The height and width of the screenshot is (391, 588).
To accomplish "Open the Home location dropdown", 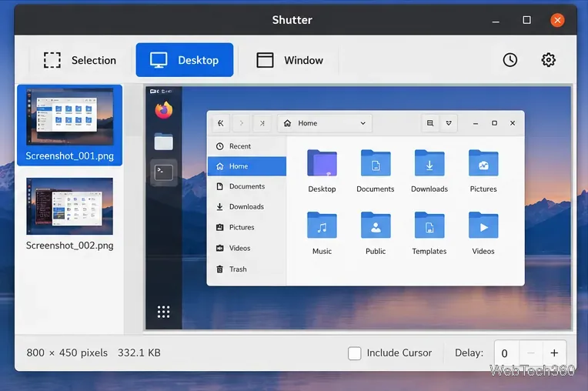I will click(325, 123).
